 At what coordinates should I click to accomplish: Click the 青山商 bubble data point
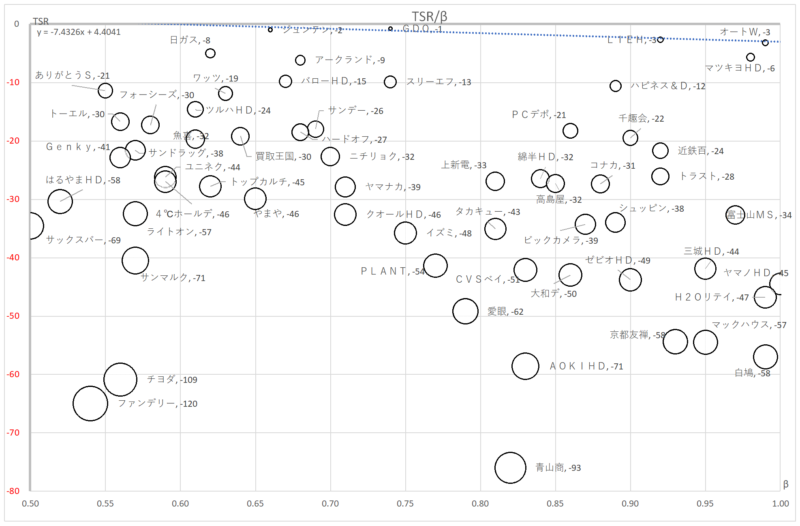click(x=510, y=467)
